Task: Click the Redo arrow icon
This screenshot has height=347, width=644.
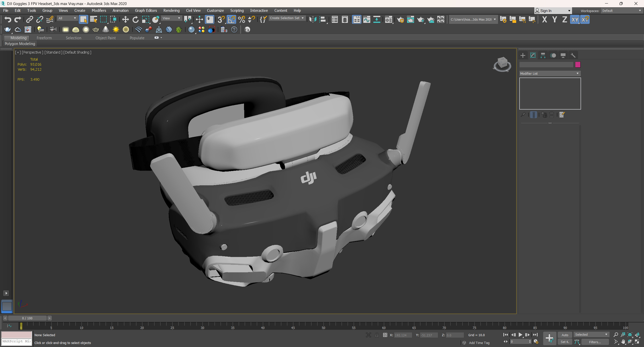Action: 18,19
